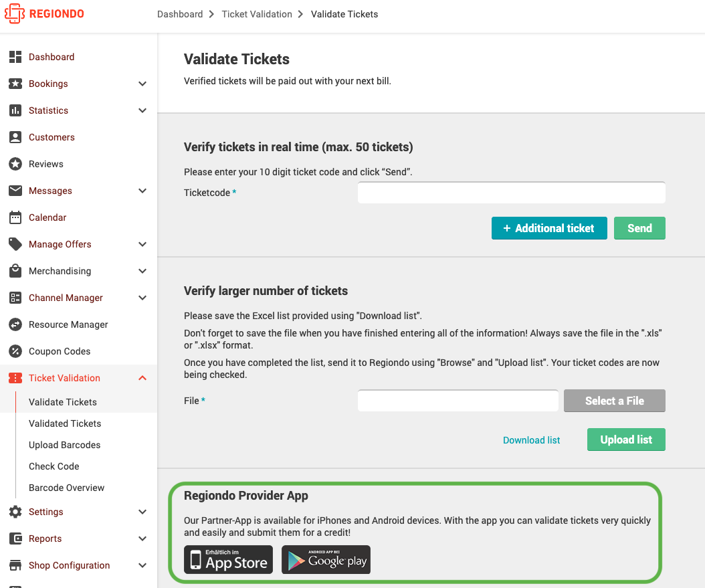This screenshot has height=588, width=705.
Task: Click the Customers person icon
Action: pyautogui.click(x=15, y=137)
